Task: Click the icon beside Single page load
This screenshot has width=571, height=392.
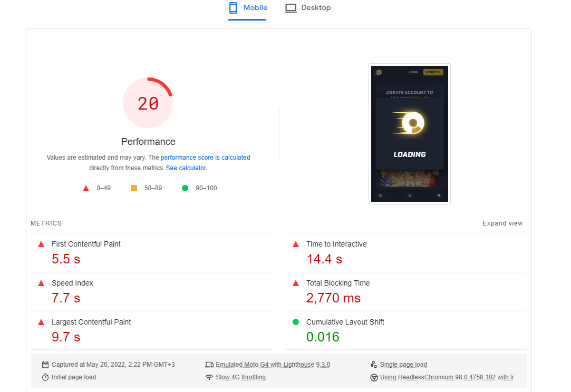Action: [x=374, y=364]
